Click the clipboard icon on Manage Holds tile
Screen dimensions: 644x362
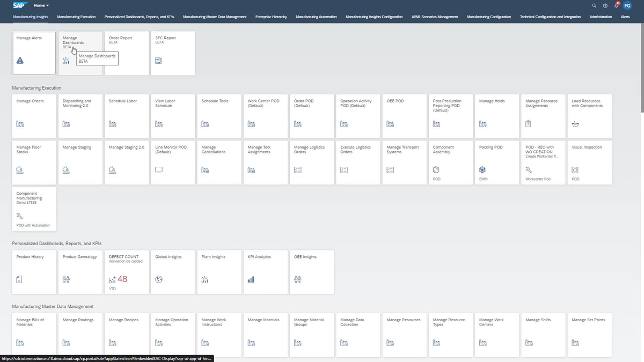click(x=482, y=123)
